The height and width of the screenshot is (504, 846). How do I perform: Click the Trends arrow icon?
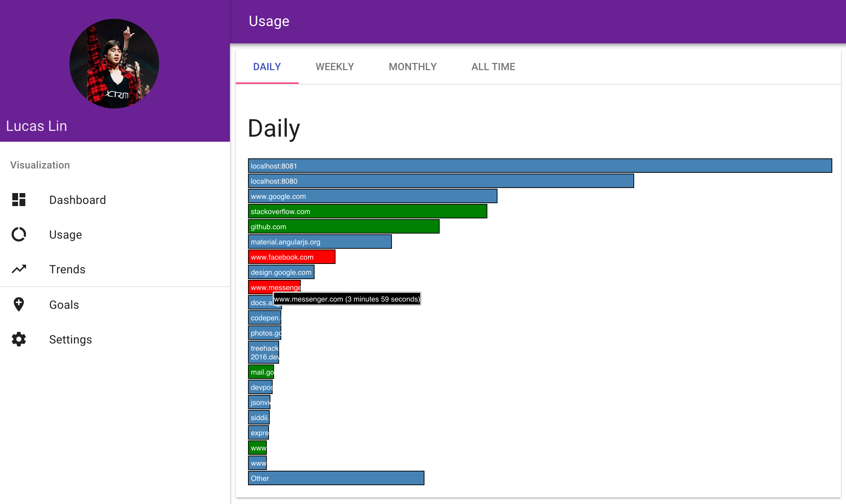(19, 269)
